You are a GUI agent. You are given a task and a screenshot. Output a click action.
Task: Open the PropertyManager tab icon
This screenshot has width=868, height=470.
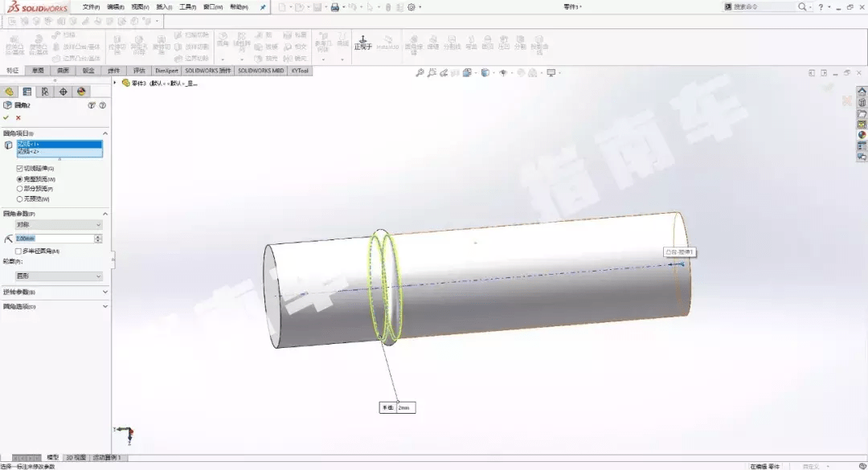click(x=27, y=92)
